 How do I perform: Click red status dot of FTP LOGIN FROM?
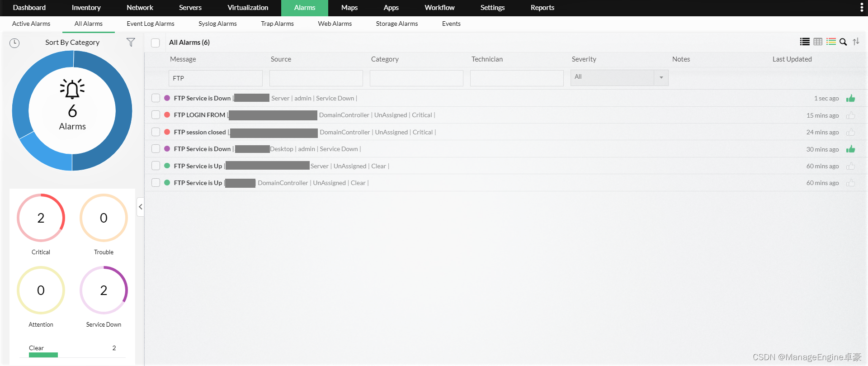(x=167, y=115)
